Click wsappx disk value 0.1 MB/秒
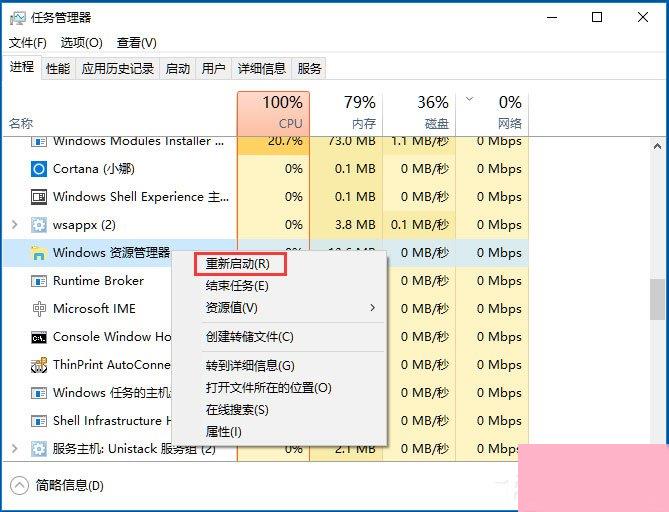This screenshot has height=512, width=669. (x=420, y=225)
